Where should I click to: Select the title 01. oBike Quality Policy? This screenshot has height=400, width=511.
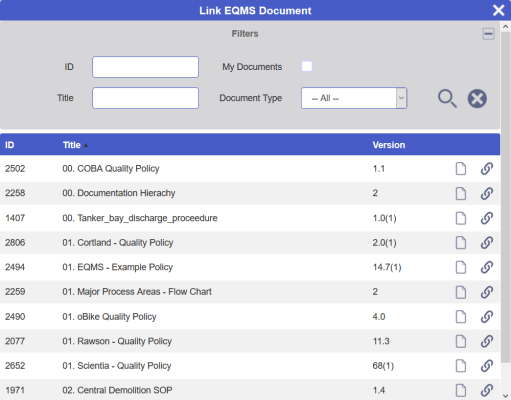click(109, 317)
